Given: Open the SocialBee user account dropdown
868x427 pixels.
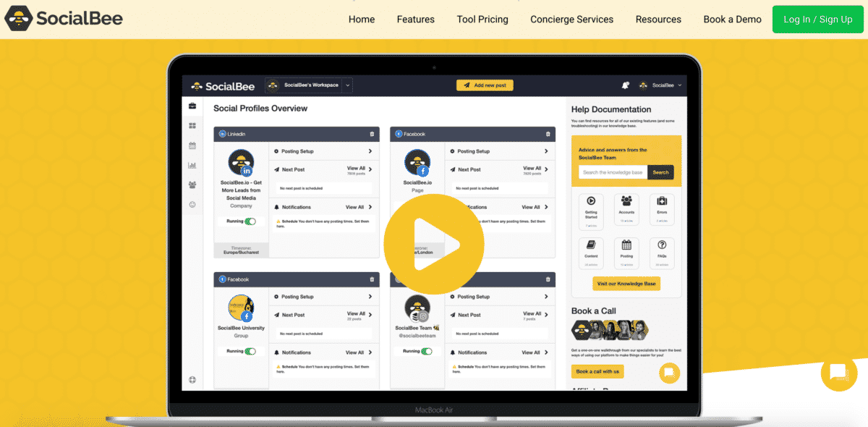Looking at the screenshot, I should (x=660, y=85).
